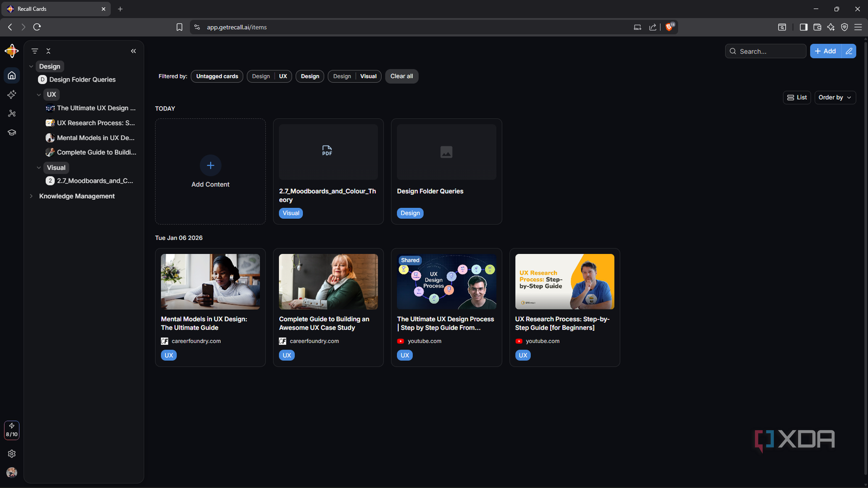This screenshot has height=488, width=868.
Task: Toggle the browser sidebar panel
Action: [x=804, y=27]
